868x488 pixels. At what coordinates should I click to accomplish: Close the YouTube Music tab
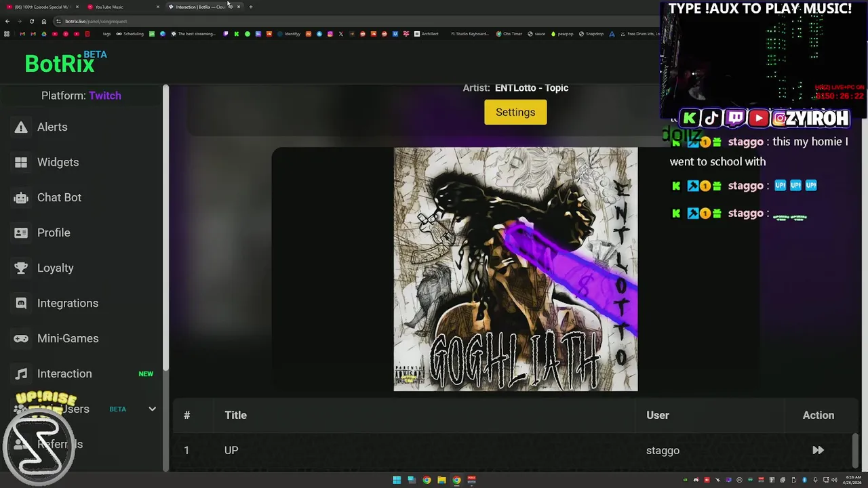pos(158,7)
